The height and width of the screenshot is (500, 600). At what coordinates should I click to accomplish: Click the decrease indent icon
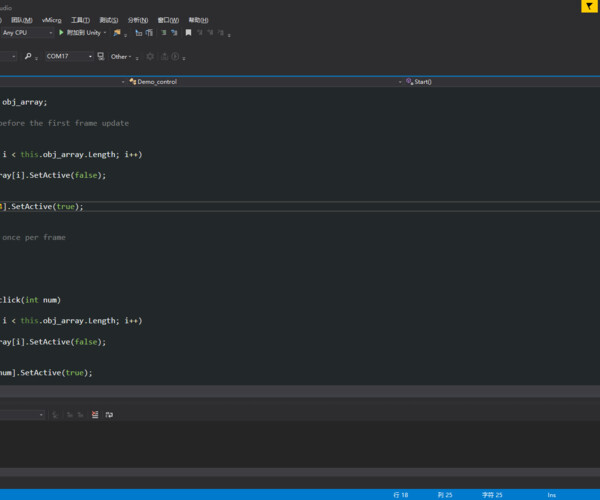(x=164, y=33)
